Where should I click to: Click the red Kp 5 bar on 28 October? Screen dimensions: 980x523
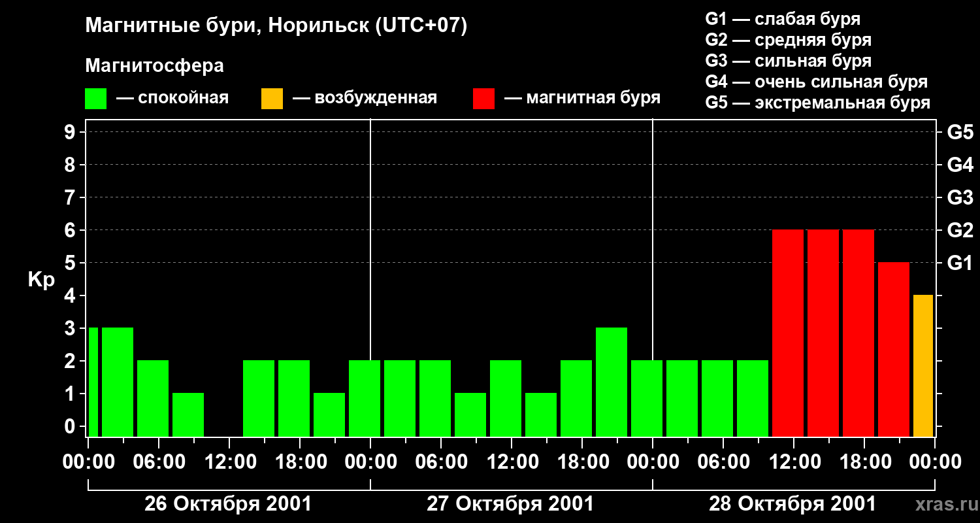point(894,349)
